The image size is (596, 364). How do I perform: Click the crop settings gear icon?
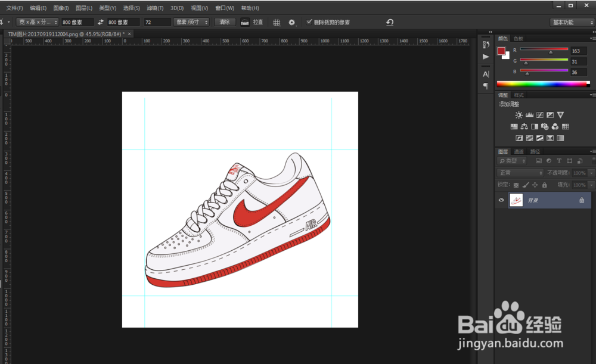[292, 22]
